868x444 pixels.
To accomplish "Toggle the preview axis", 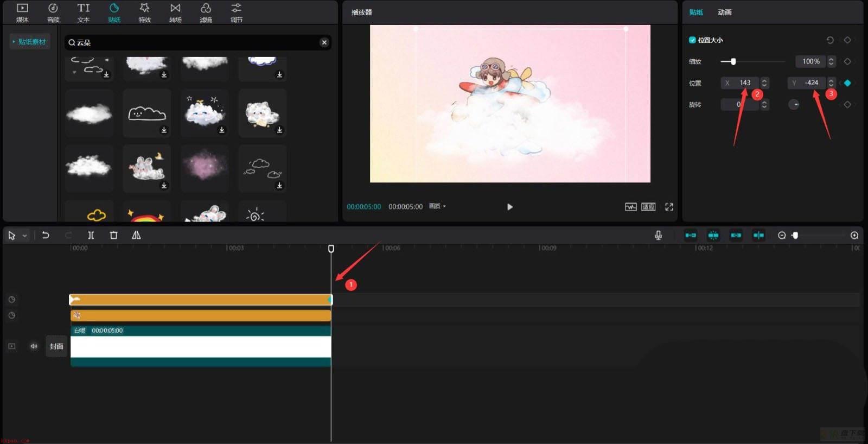I will pyautogui.click(x=758, y=235).
